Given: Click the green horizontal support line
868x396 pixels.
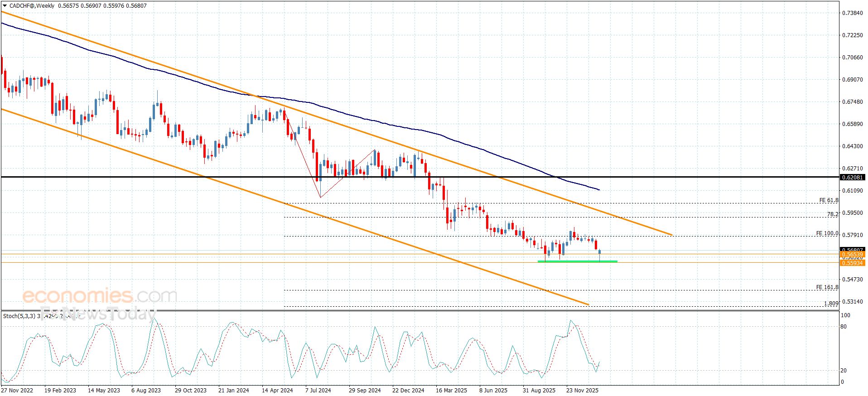Looking at the screenshot, I should [x=577, y=261].
